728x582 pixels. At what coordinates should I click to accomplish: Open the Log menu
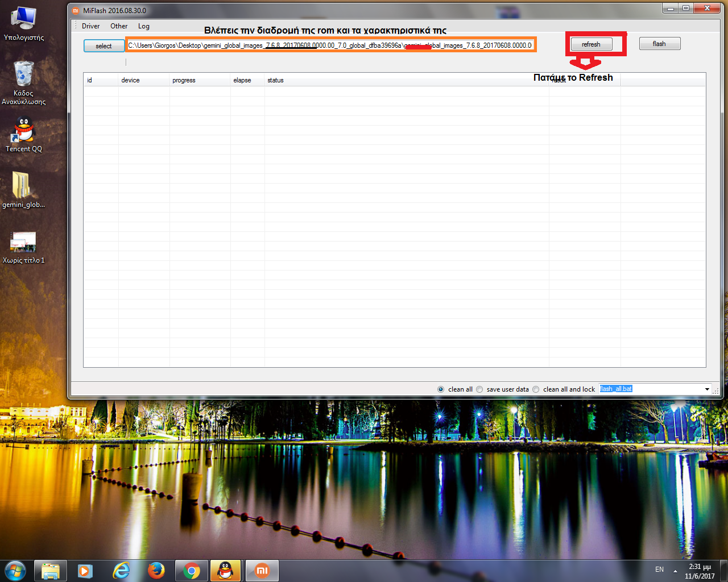coord(144,26)
